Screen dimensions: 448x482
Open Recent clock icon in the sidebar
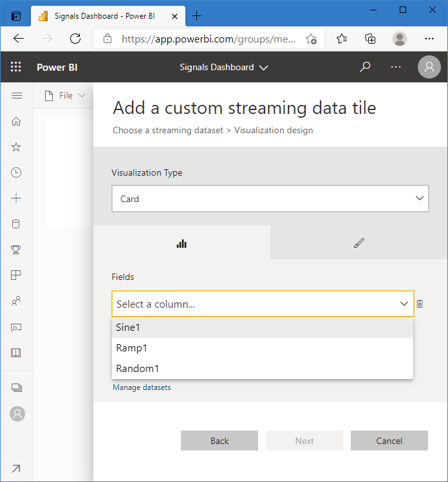click(x=16, y=172)
